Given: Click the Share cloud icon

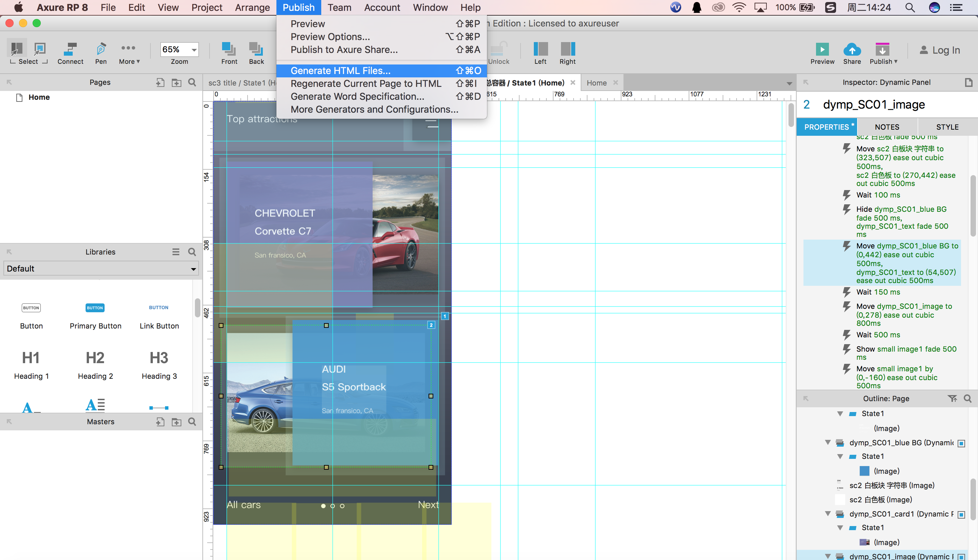Looking at the screenshot, I should [852, 50].
